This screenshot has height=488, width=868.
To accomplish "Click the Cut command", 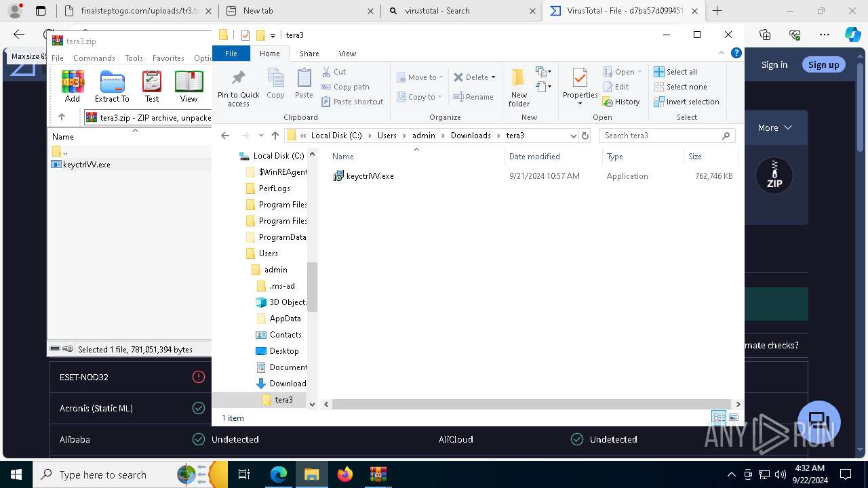I will [334, 72].
